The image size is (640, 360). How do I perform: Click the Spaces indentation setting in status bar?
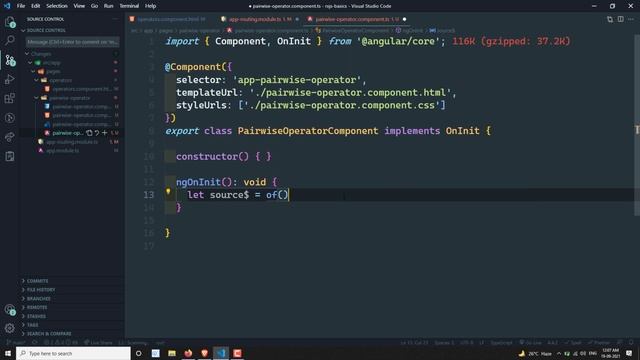pyautogui.click(x=444, y=342)
